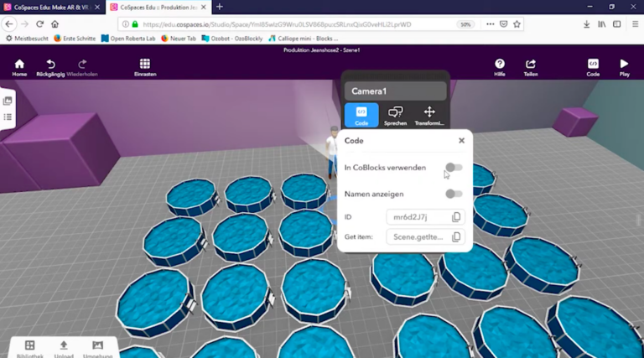Close the CoSpaces Edu Produktion browser tab

[203, 7]
